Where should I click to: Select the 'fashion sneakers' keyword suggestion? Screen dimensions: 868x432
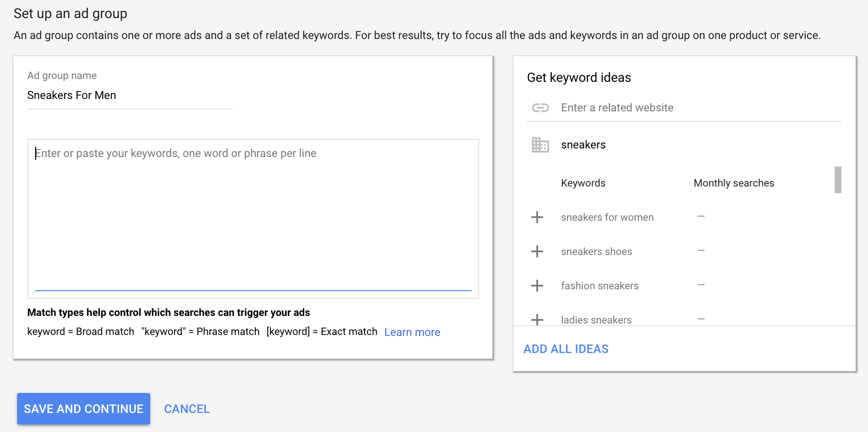(599, 286)
